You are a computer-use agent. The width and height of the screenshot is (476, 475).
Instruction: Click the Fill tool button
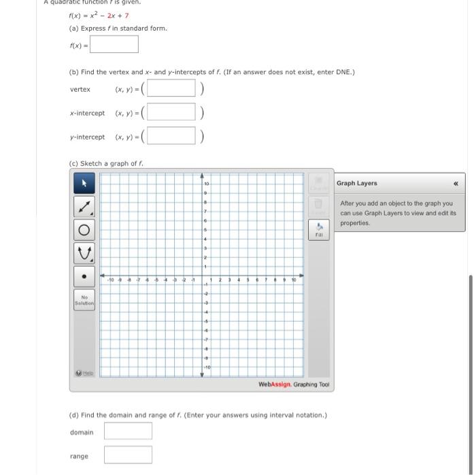tap(319, 230)
